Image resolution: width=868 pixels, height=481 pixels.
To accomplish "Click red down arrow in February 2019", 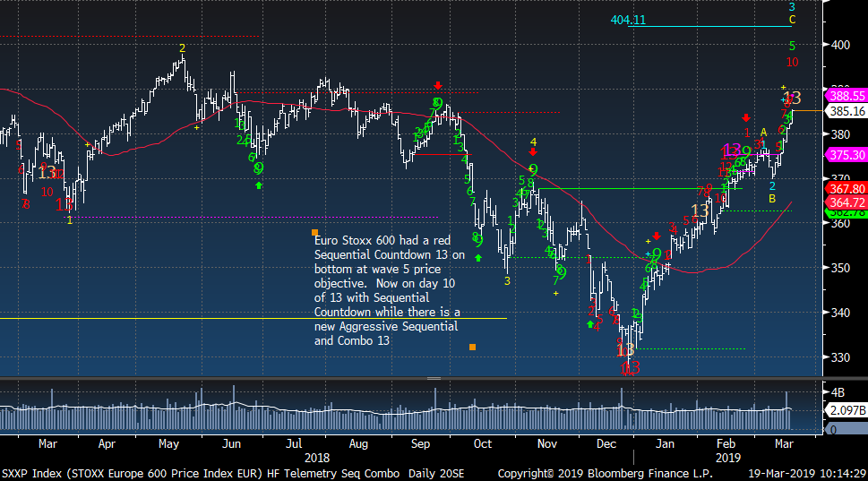I will (x=746, y=117).
